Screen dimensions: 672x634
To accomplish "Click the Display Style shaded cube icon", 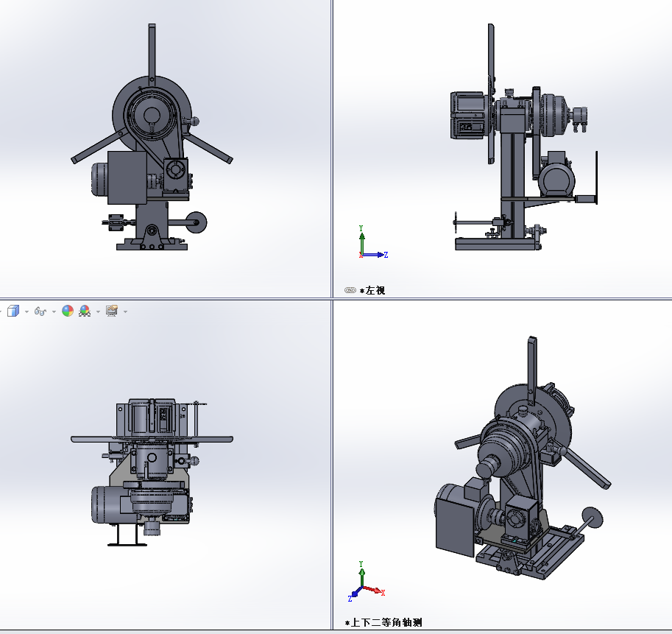I will pos(13,311).
